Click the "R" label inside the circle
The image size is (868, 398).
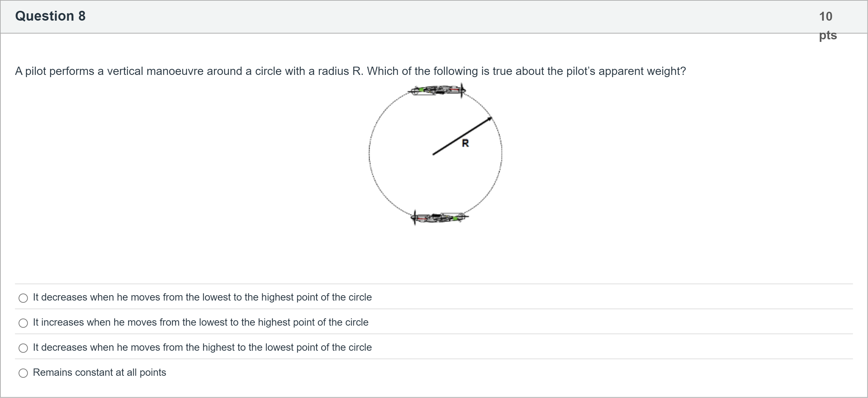[466, 143]
